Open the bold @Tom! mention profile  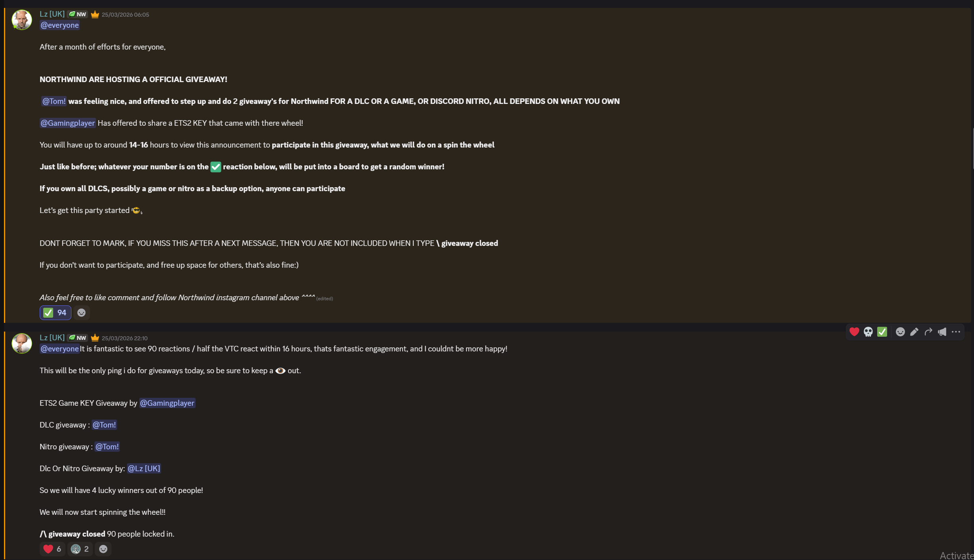[x=54, y=101]
